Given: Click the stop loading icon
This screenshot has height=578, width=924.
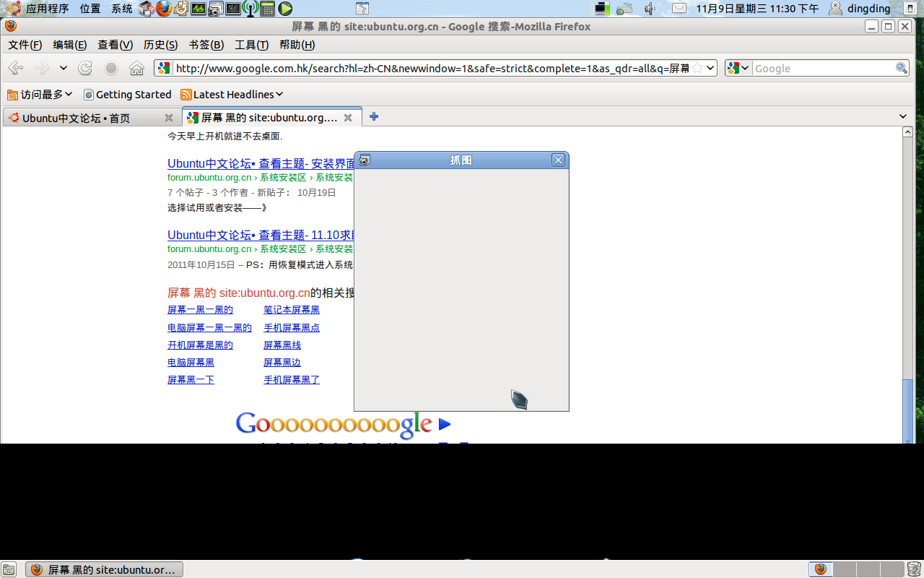Looking at the screenshot, I should (x=111, y=68).
